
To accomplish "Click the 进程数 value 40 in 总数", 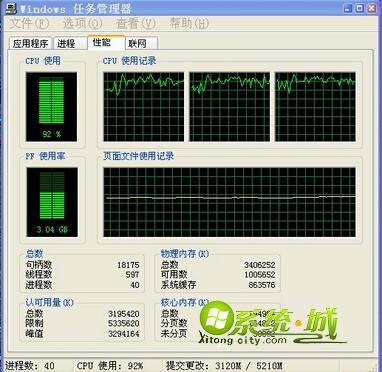I will pos(135,285).
